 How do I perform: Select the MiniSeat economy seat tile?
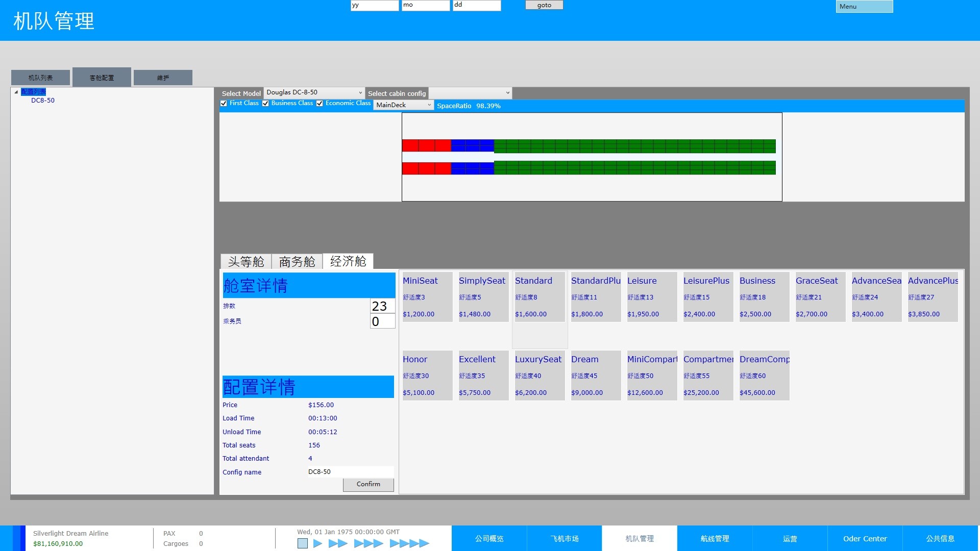coord(427,297)
